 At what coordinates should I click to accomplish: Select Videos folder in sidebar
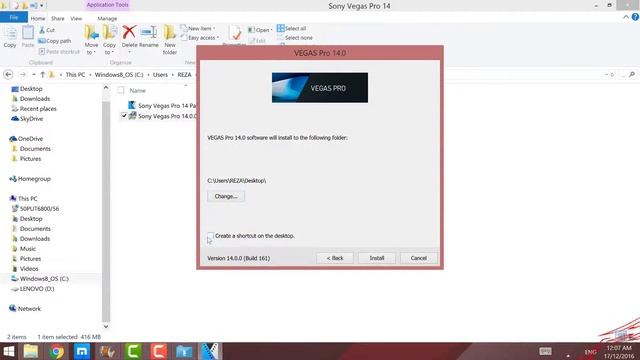(25, 269)
